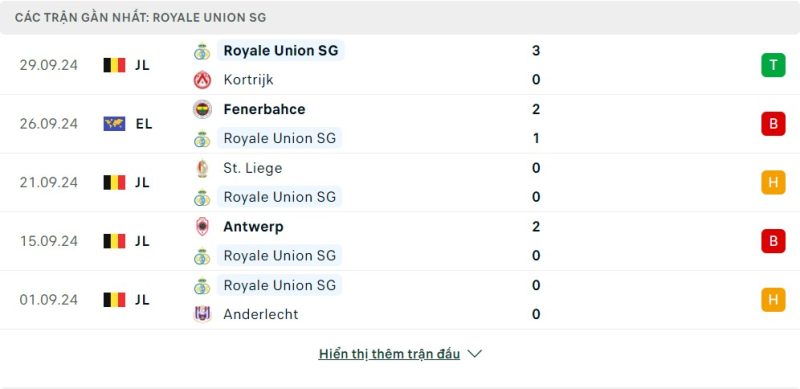Click orange H badge for Anderlecht match
This screenshot has height=389, width=800.
click(x=773, y=300)
